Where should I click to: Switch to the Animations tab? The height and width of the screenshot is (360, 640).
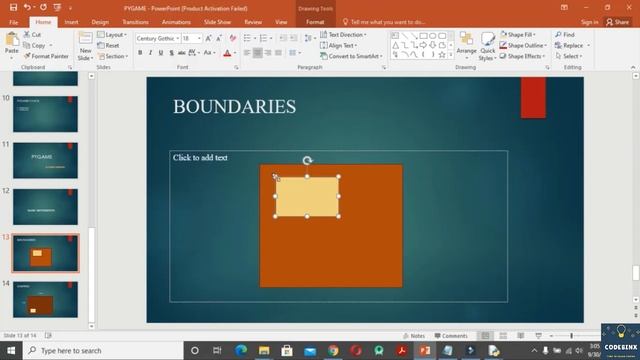[x=176, y=22]
